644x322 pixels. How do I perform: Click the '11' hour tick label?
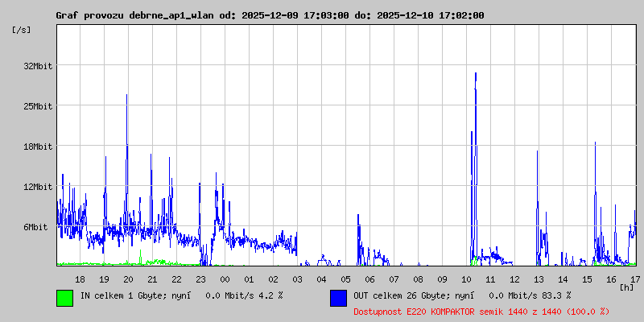490,279
